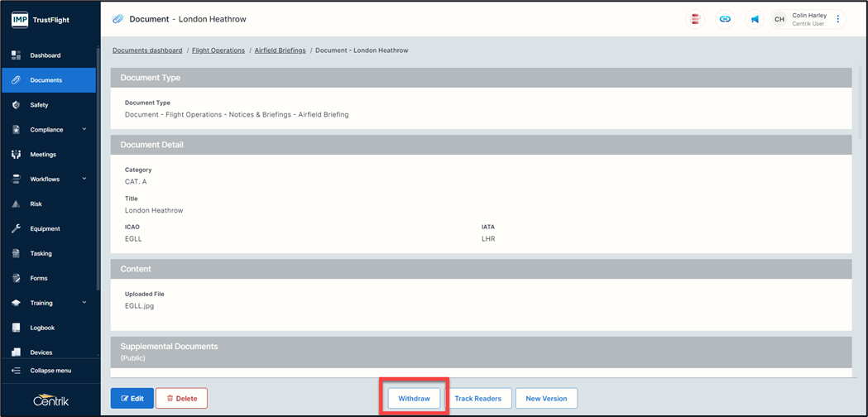Image resolution: width=868 pixels, height=417 pixels.
Task: Click the Devices icon in sidebar
Action: [16, 352]
